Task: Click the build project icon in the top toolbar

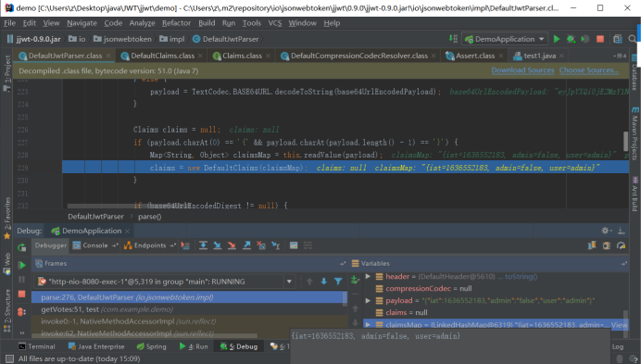Action: (453, 39)
